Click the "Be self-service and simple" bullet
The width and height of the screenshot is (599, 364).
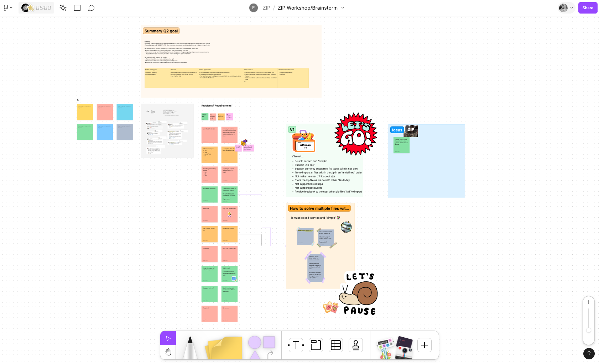click(311, 161)
